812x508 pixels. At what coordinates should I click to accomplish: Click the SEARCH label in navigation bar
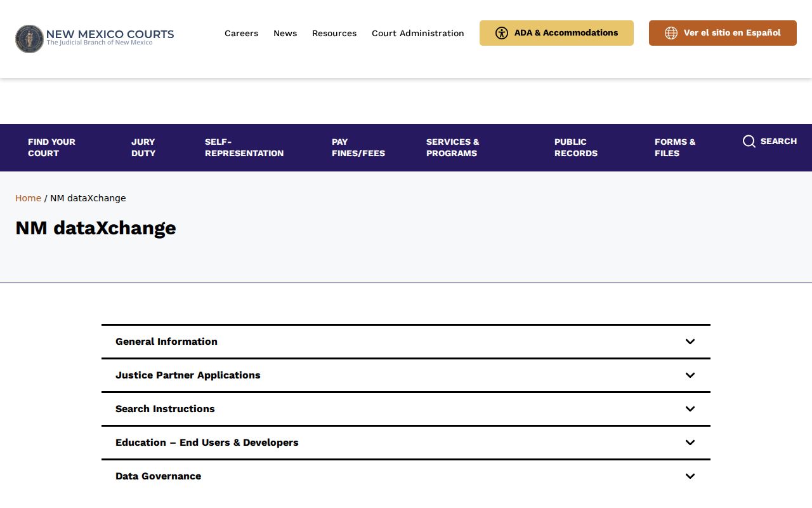778,142
